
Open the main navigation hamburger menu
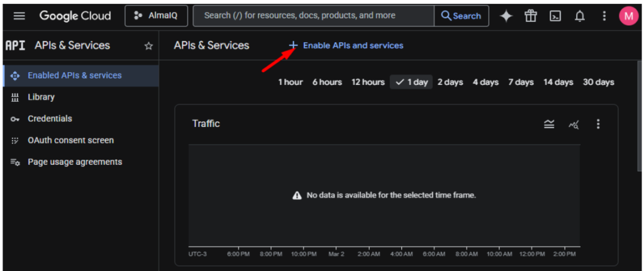[x=19, y=16]
